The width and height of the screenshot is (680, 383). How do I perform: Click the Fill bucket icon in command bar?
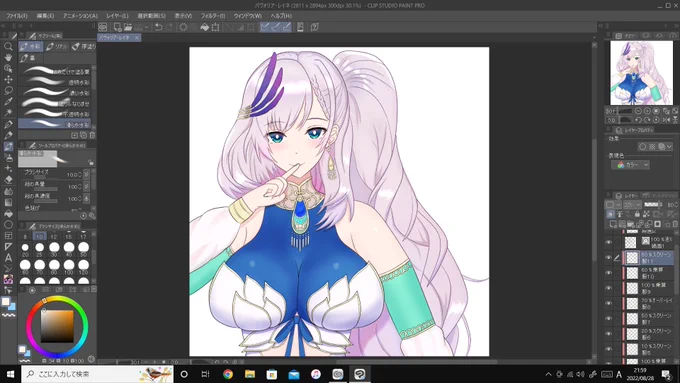point(205,27)
